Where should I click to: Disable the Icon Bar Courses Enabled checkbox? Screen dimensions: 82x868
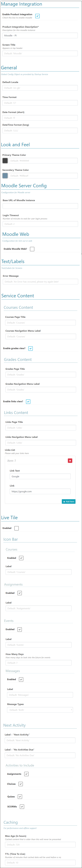point(21,558)
